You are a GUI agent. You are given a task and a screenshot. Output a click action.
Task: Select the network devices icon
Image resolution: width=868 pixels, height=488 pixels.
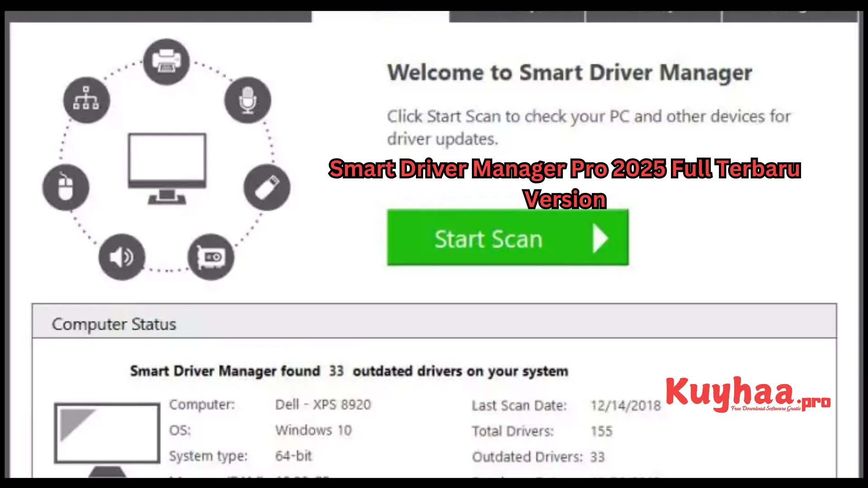(86, 99)
